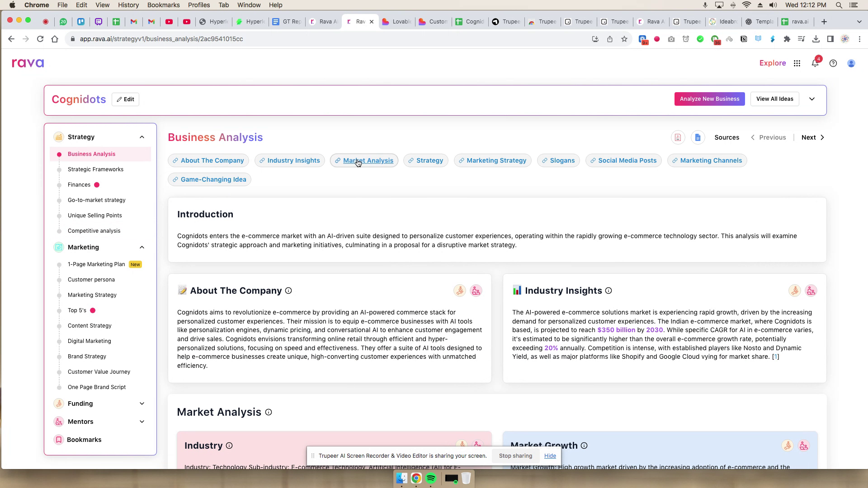The height and width of the screenshot is (488, 868).
Task: Open the chevron beside View All Ideas
Action: click(x=812, y=99)
